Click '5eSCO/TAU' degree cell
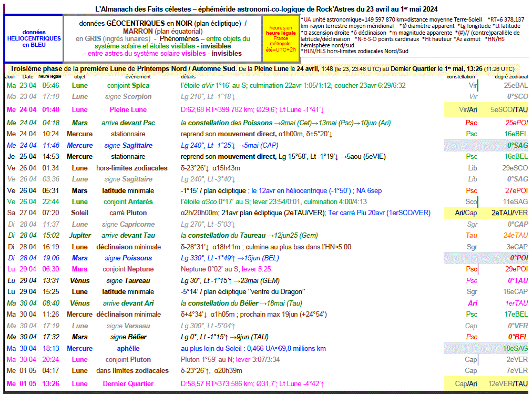Screen dimensions: 532x394 (x=509, y=109)
